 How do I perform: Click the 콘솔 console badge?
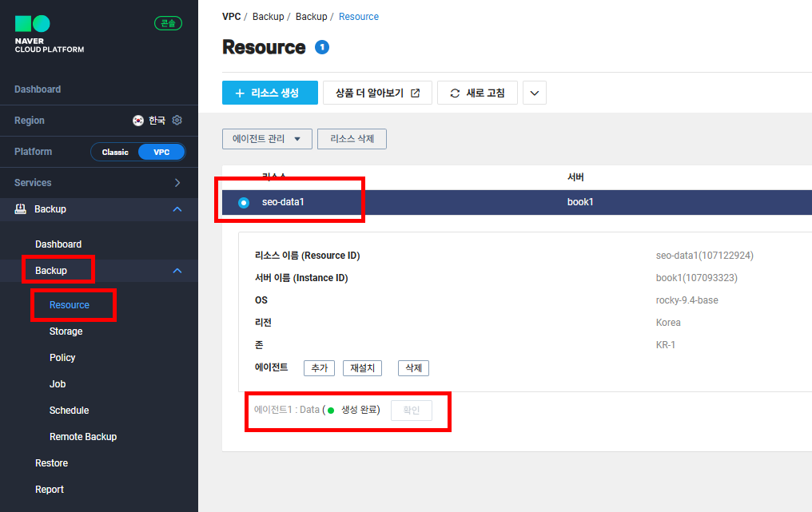[169, 23]
